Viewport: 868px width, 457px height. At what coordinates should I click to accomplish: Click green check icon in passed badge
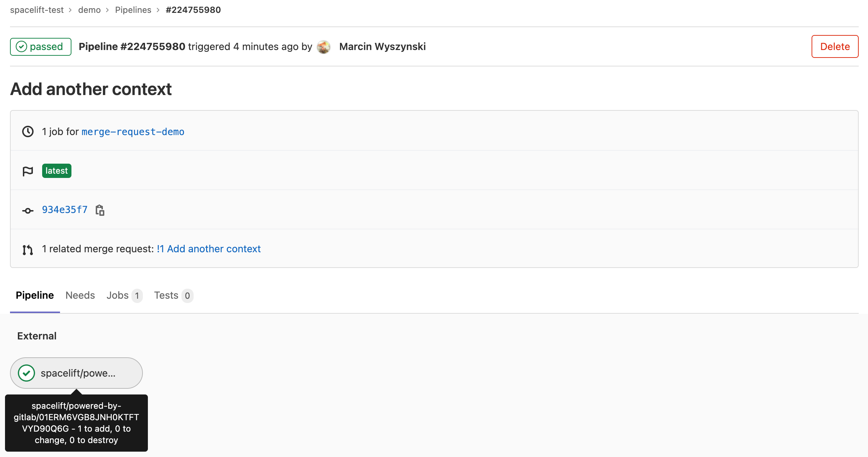click(21, 47)
